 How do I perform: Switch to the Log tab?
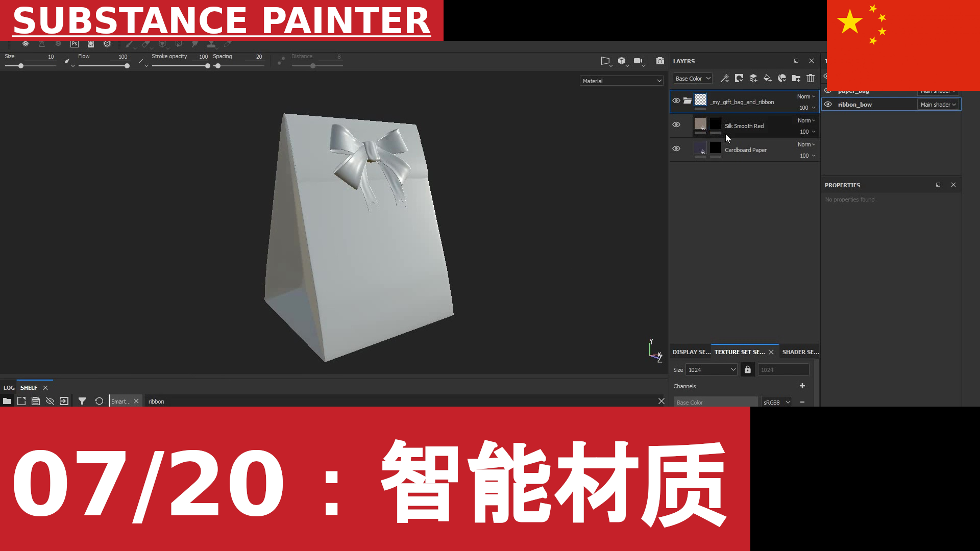tap(9, 388)
